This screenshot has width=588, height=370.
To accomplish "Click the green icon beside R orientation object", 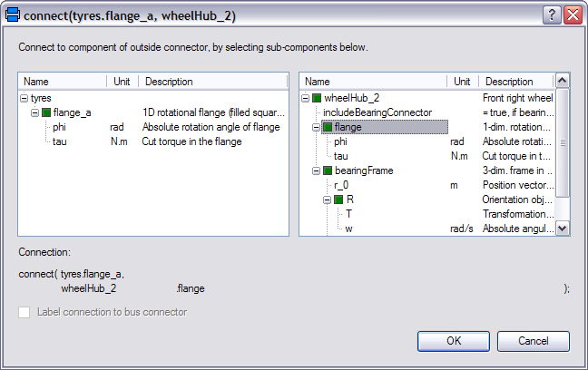I will point(338,200).
